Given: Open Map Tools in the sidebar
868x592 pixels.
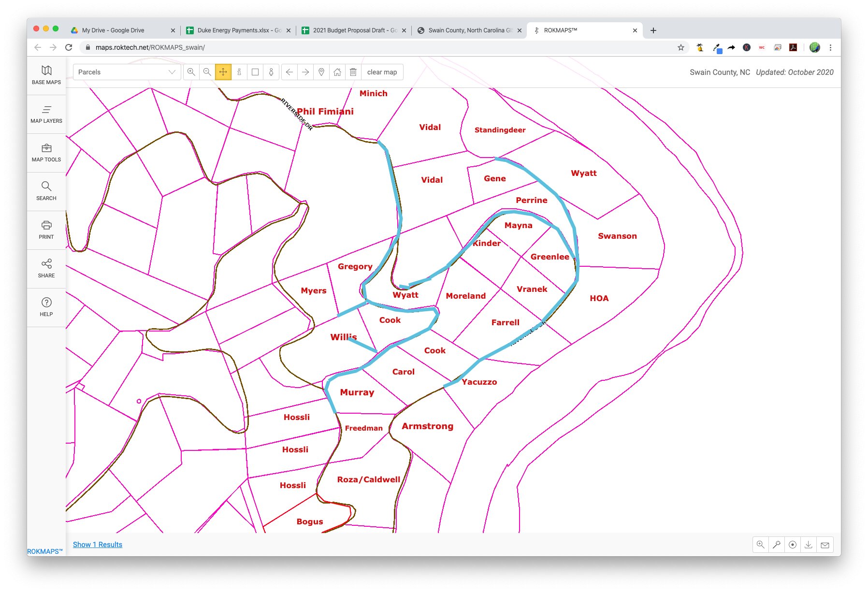Looking at the screenshot, I should (46, 153).
